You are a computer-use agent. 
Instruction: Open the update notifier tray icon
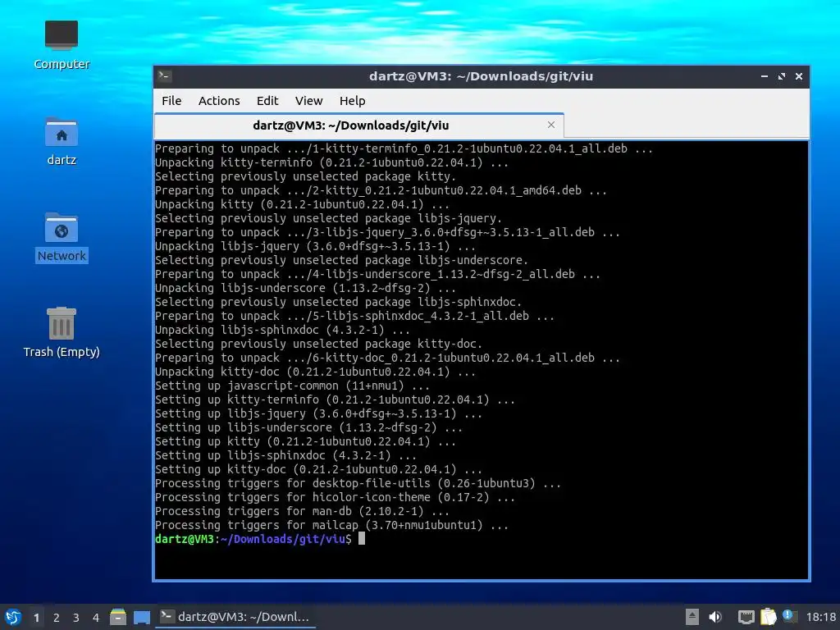(790, 616)
